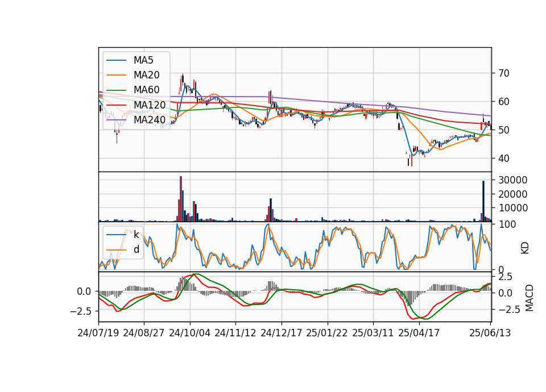Click the tall volume spike near 25/06/13
The height and width of the screenshot is (392, 546).
click(x=483, y=201)
